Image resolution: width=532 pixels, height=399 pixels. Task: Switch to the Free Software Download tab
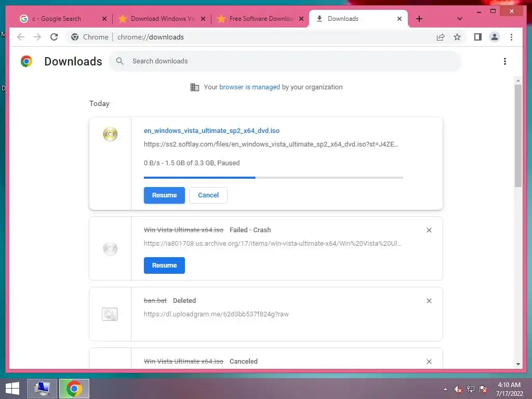click(x=261, y=19)
